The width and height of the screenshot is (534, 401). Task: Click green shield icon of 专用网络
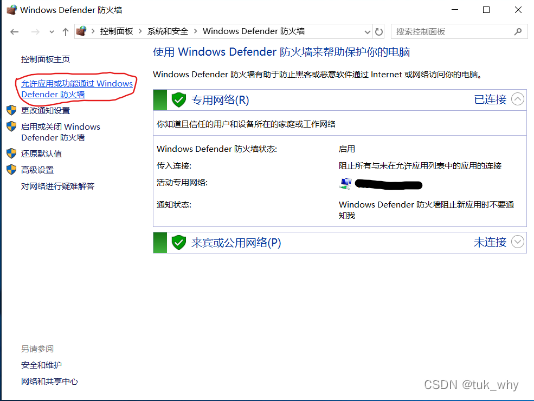coord(178,100)
